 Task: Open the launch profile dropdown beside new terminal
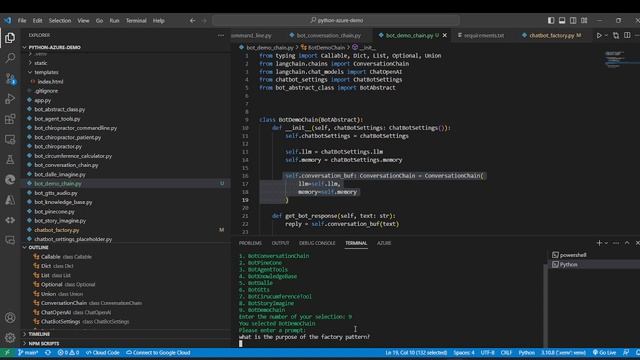tap(606, 243)
